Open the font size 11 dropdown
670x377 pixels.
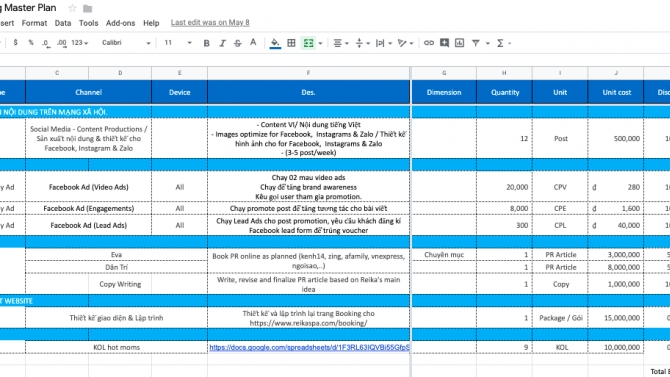[178, 43]
